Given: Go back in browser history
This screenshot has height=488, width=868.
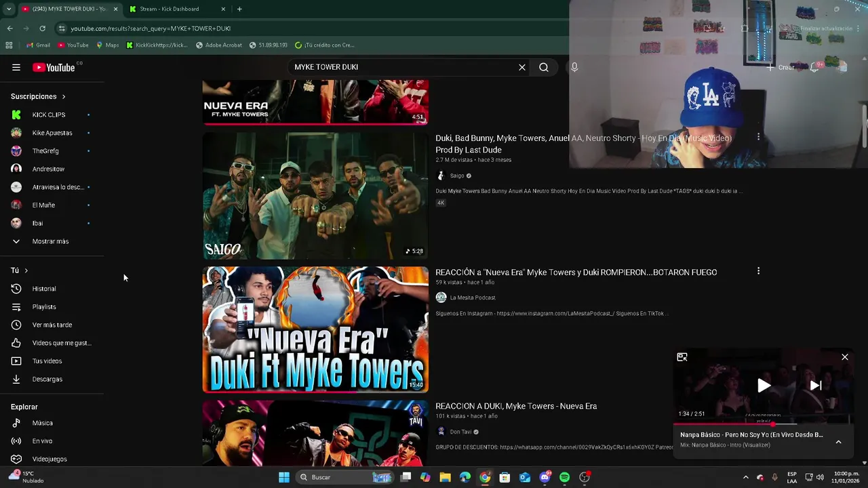Looking at the screenshot, I should (x=9, y=28).
